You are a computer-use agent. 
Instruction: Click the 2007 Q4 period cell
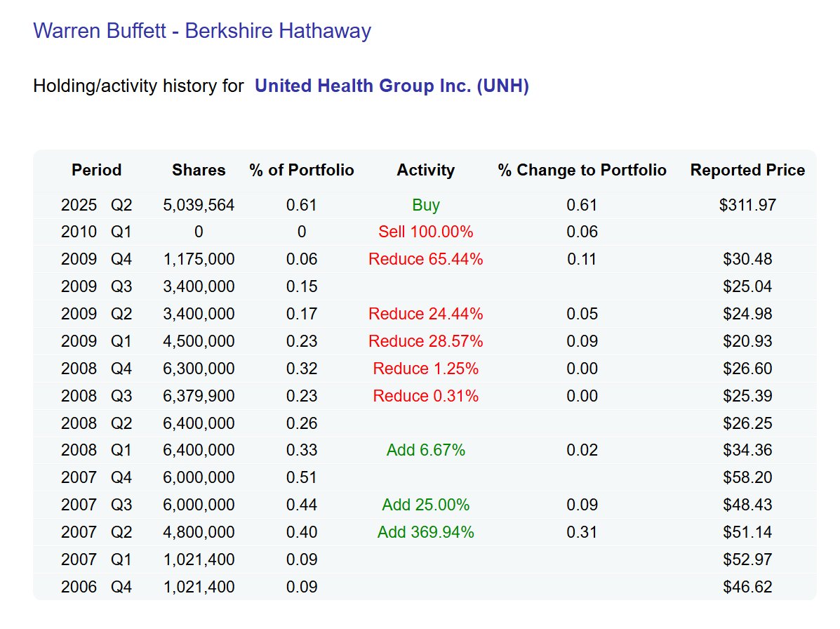pos(96,477)
